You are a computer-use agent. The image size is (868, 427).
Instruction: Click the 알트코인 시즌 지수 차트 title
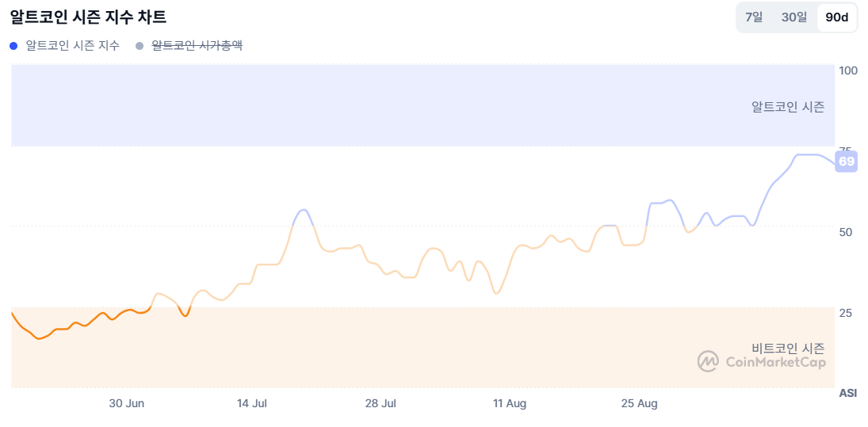point(88,17)
